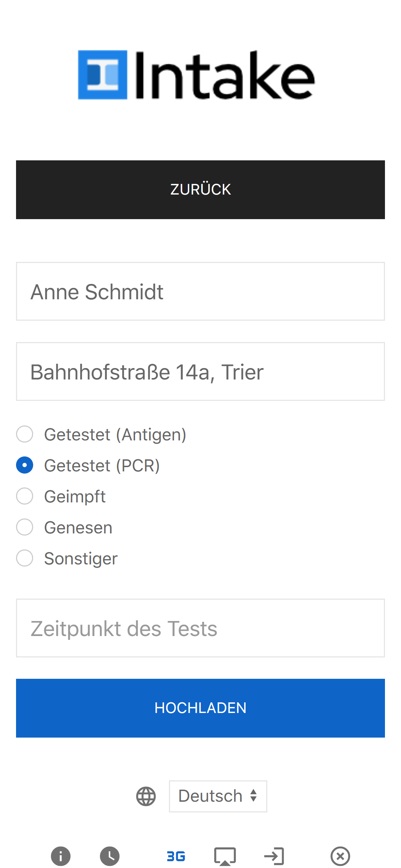Click the Getestet (Antigen) label text
Screen dimensions: 401x868
pyautogui.click(x=115, y=435)
